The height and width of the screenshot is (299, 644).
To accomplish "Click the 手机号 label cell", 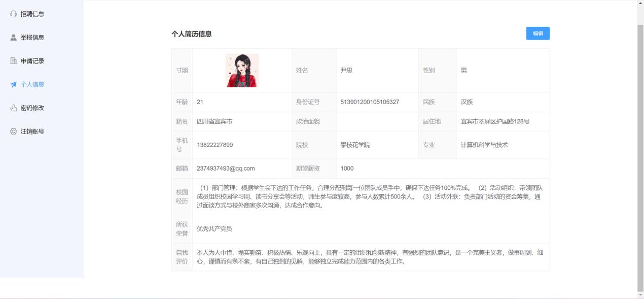I will click(182, 145).
